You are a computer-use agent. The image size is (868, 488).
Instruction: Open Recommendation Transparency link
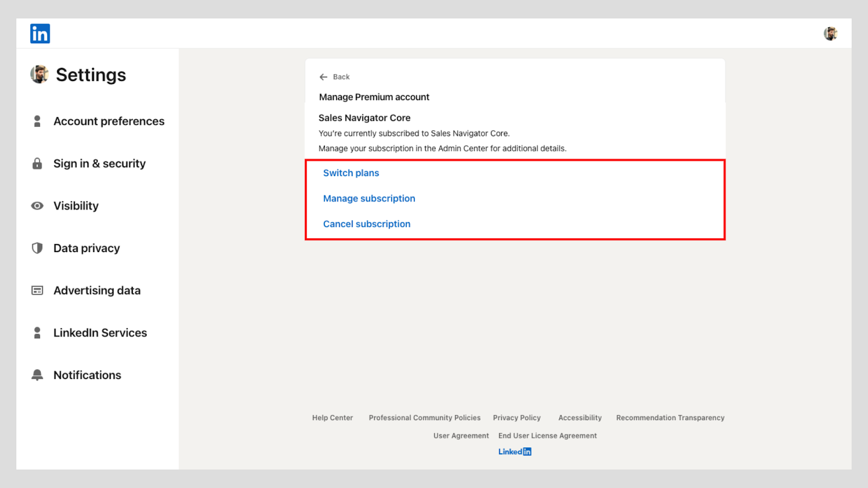point(671,418)
